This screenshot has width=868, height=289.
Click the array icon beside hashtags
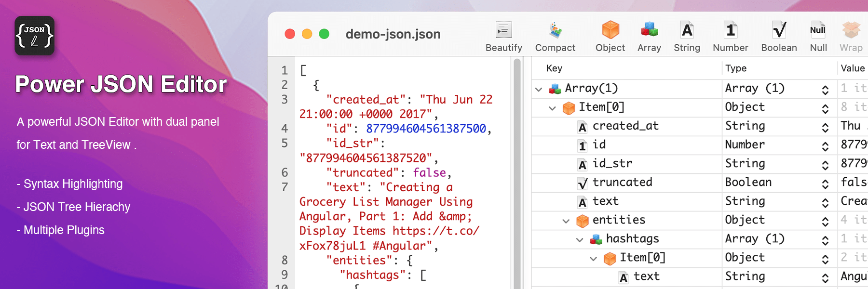[596, 239]
